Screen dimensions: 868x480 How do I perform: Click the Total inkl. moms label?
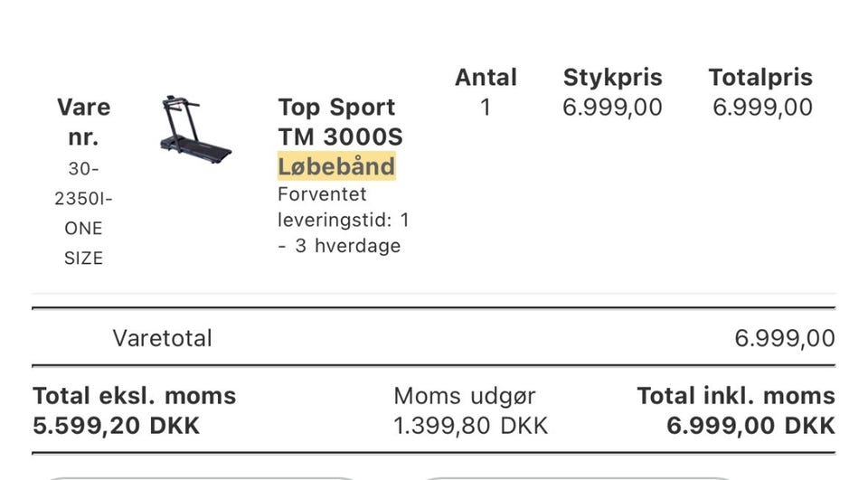(735, 396)
